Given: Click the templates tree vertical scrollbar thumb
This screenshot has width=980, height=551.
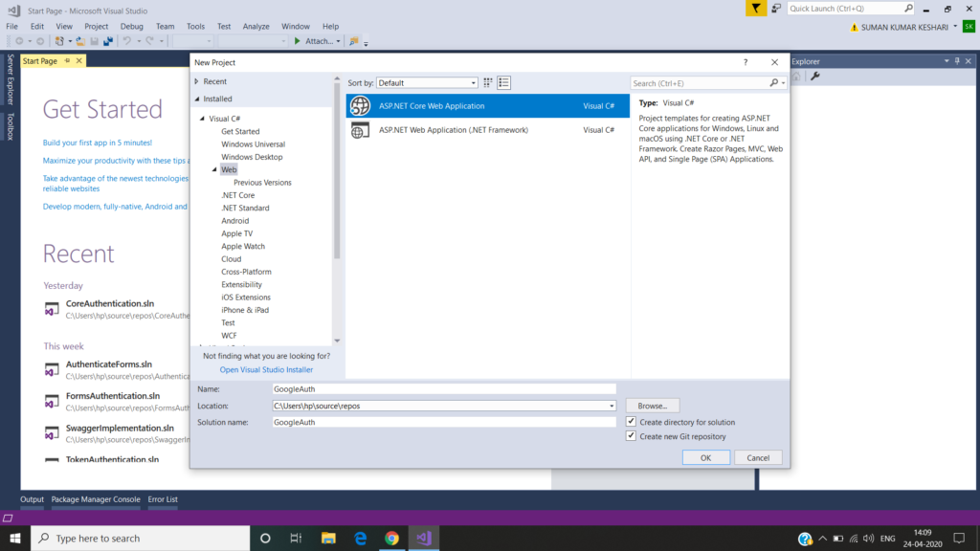Looking at the screenshot, I should pos(337,171).
